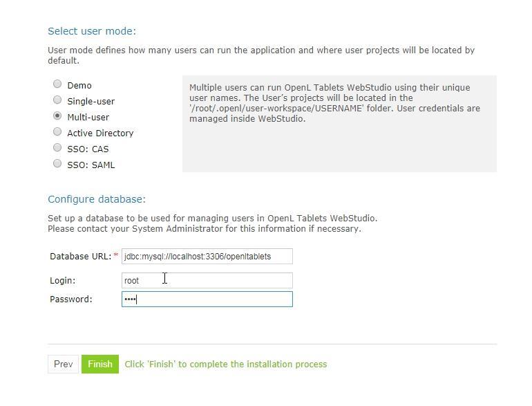
Task: Select the SSO: CAS radio button
Action: pyautogui.click(x=57, y=148)
